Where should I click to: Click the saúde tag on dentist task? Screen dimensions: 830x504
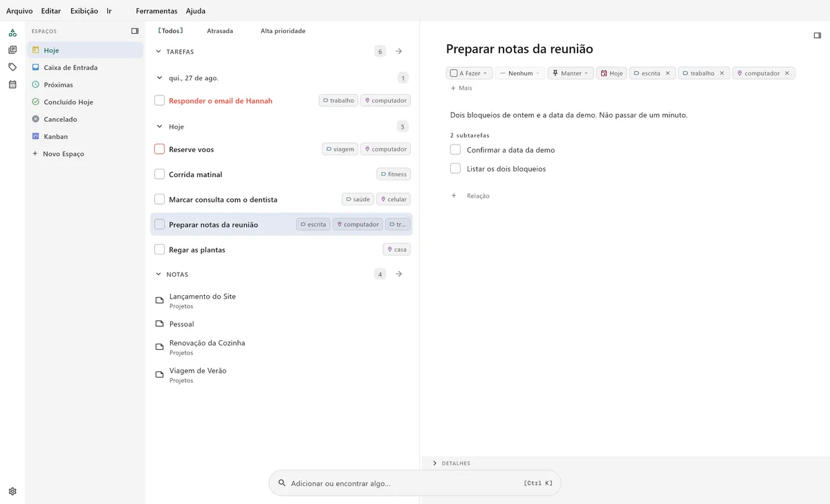point(358,199)
